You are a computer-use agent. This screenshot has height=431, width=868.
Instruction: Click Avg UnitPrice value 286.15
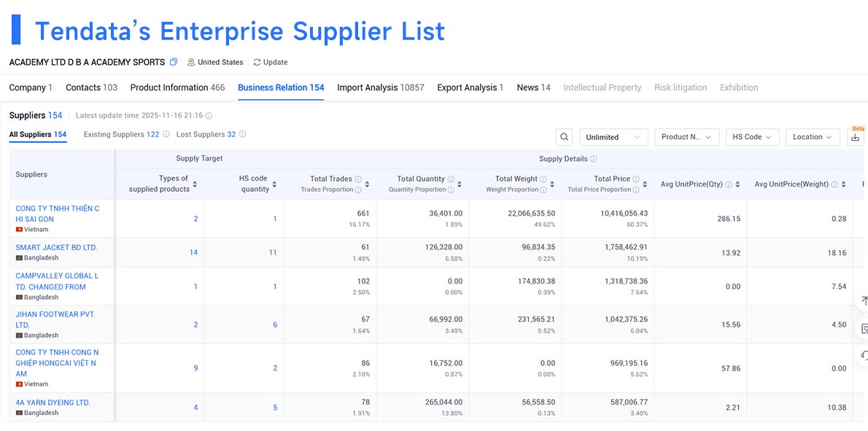[x=729, y=219]
